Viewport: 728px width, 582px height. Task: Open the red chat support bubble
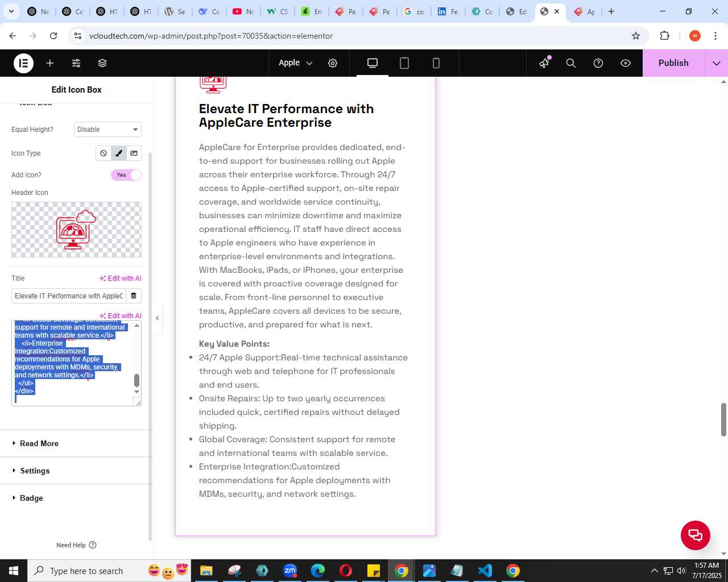tap(696, 535)
